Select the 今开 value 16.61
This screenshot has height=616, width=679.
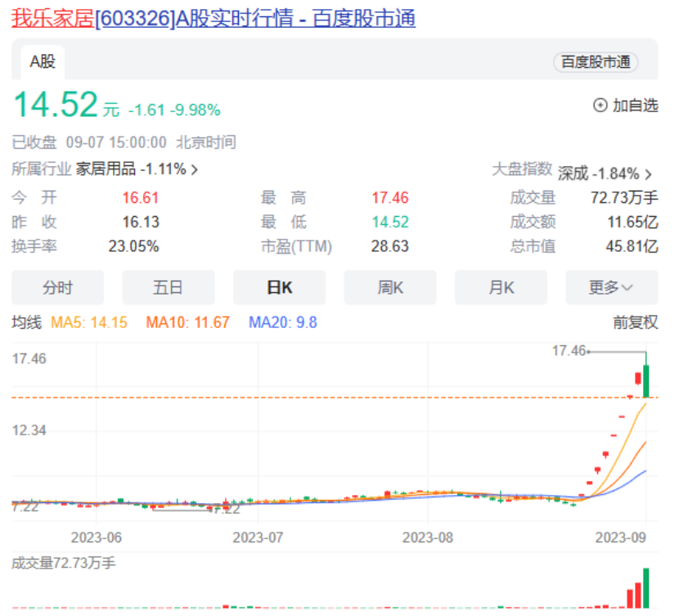[141, 198]
